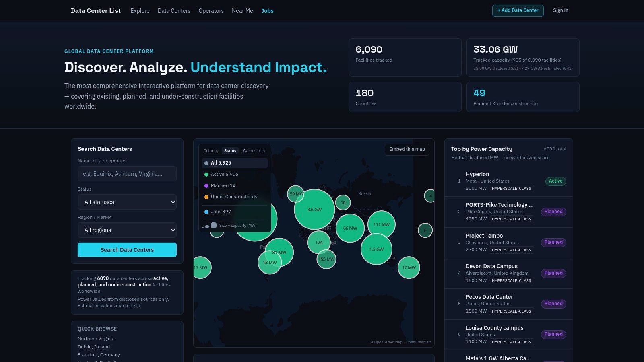
Task: Open the Louisa County campus entry
Action: tap(508, 335)
